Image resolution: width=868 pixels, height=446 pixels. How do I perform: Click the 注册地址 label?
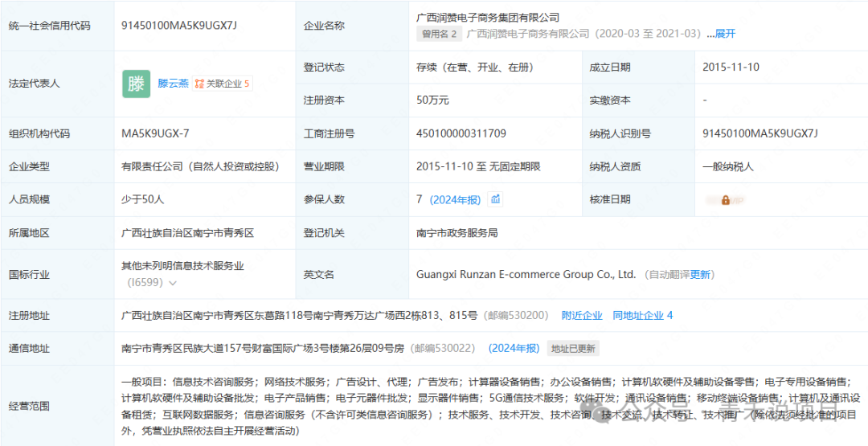(30, 315)
